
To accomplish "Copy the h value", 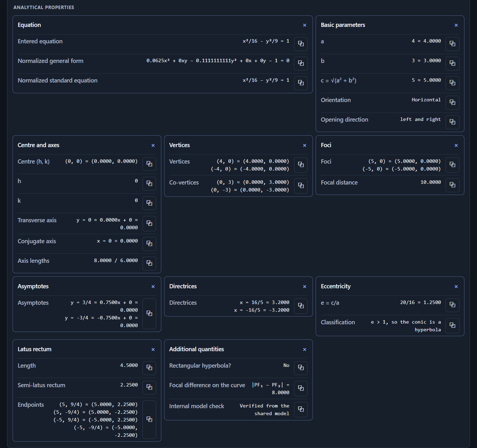I will coord(149,184).
